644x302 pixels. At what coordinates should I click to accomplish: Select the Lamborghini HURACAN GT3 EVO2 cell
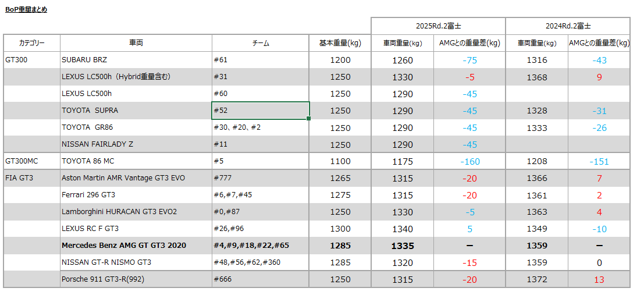pyautogui.click(x=136, y=212)
